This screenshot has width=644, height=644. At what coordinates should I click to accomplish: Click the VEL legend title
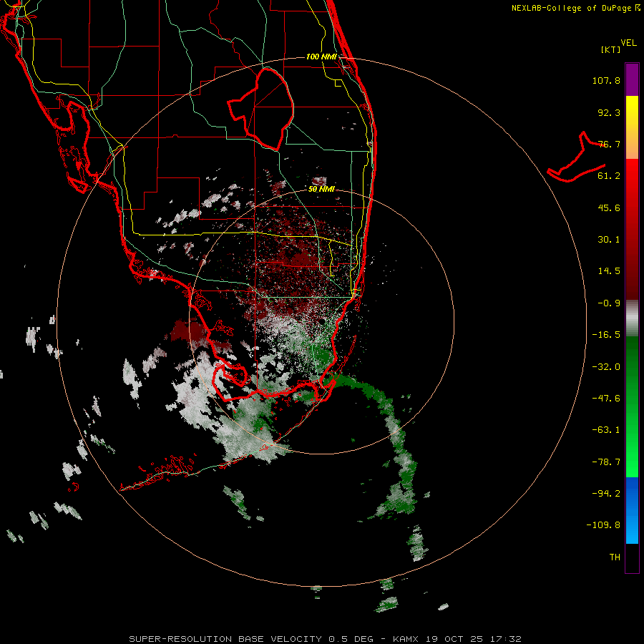[629, 43]
